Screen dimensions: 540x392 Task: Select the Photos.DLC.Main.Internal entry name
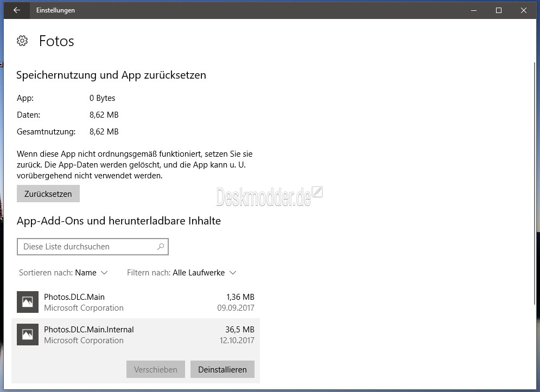click(89, 329)
